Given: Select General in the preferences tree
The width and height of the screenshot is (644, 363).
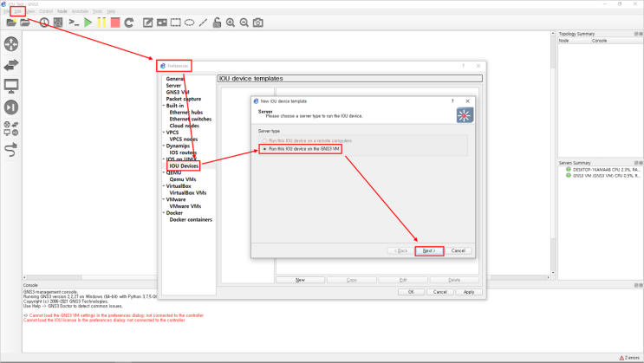Looking at the screenshot, I should click(175, 79).
